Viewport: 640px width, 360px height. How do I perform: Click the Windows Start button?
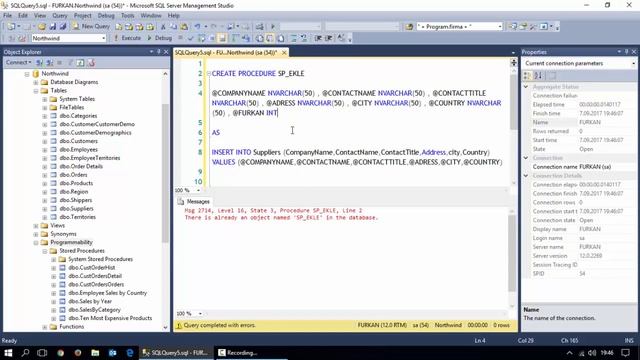click(8, 353)
